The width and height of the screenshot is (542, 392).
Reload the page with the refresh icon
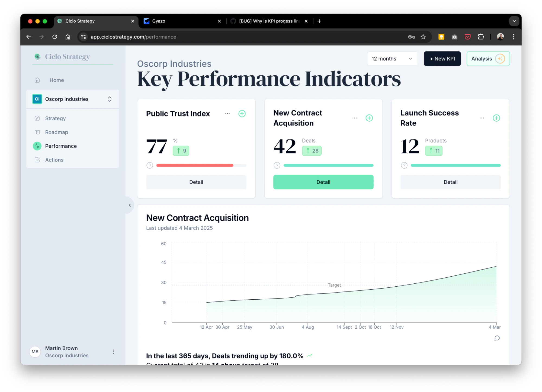click(55, 37)
